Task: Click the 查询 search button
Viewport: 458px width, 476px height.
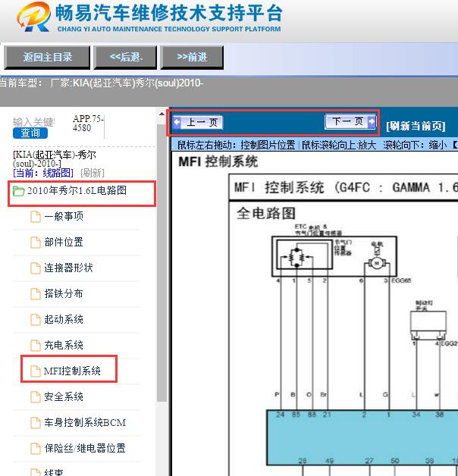Action: (x=30, y=133)
